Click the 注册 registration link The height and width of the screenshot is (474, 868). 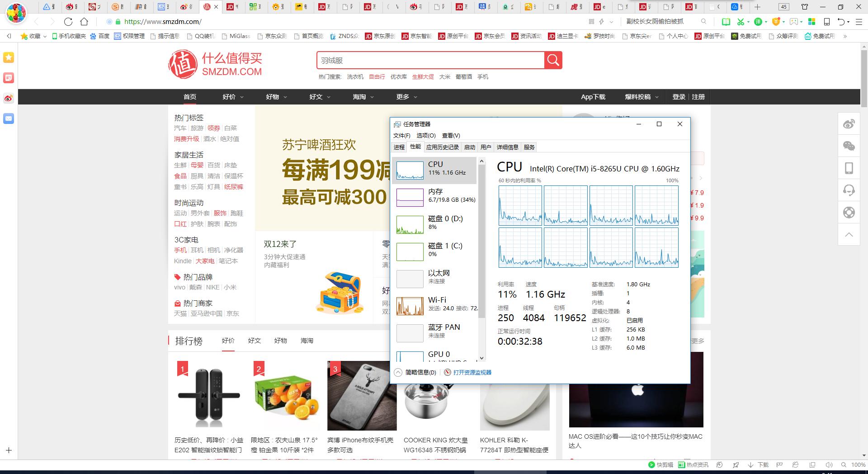(698, 96)
